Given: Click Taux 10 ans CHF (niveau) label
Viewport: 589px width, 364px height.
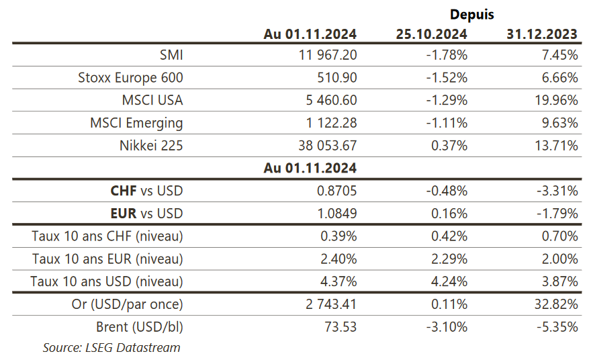Looking at the screenshot, I should click(107, 236).
